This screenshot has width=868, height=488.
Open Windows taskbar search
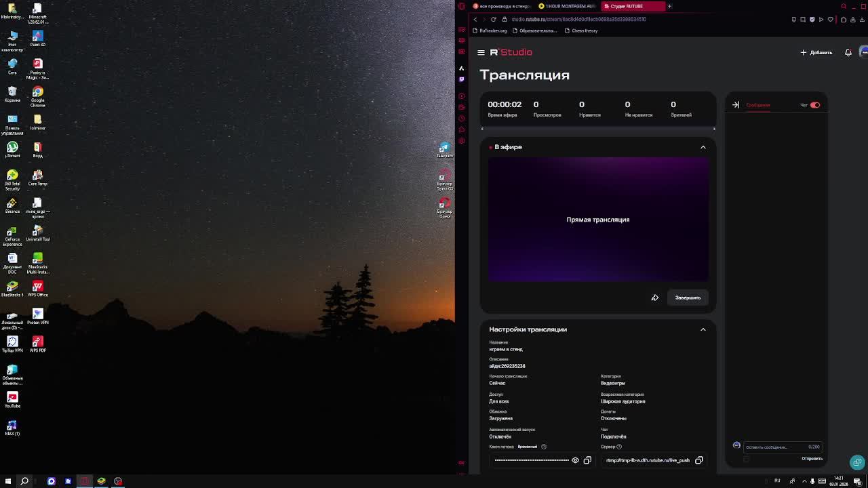click(x=24, y=481)
